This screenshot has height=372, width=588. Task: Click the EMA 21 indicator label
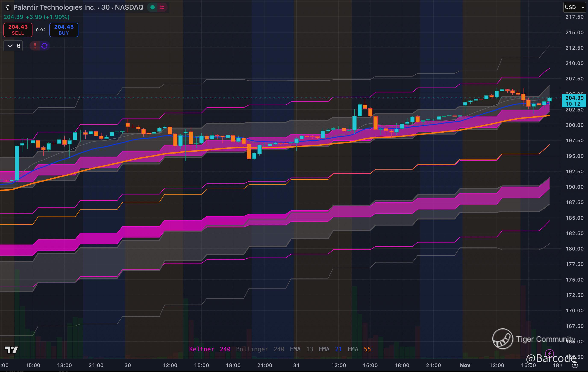click(330, 349)
